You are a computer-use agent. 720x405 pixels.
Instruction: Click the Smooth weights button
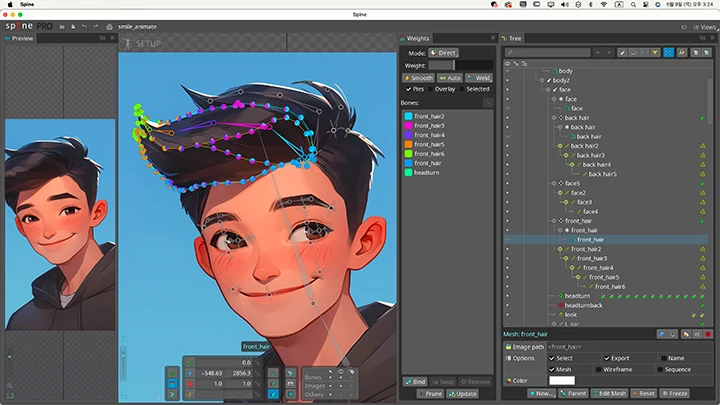tap(419, 78)
